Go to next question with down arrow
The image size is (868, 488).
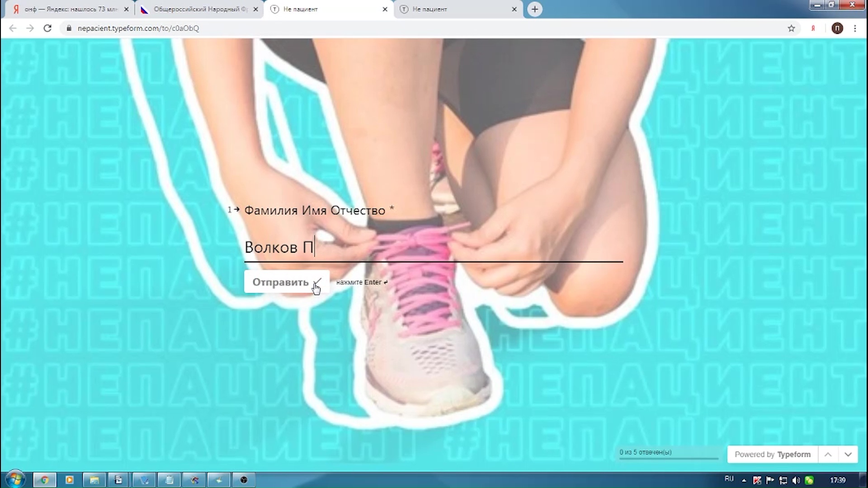[x=848, y=455]
